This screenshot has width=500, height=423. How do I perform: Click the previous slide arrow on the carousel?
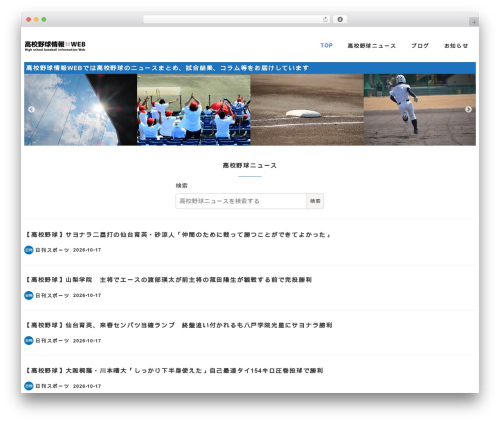point(31,109)
